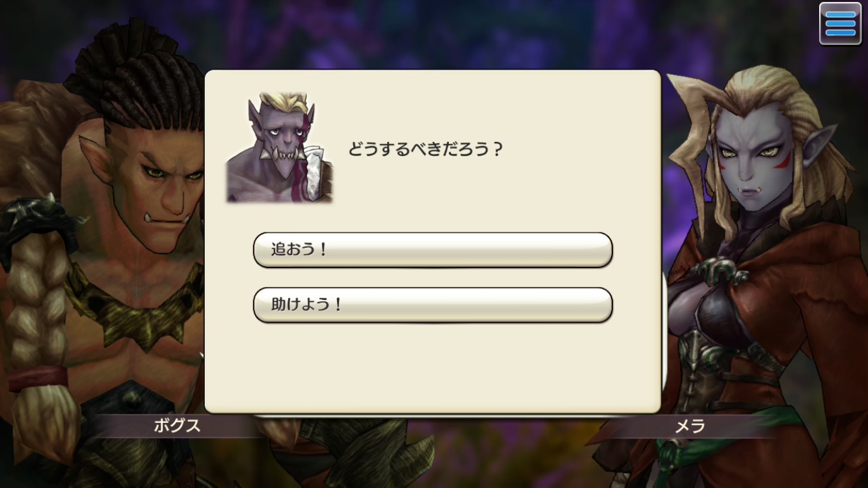
Task: Click the どうするべきだろう？ question text
Action: tap(426, 150)
